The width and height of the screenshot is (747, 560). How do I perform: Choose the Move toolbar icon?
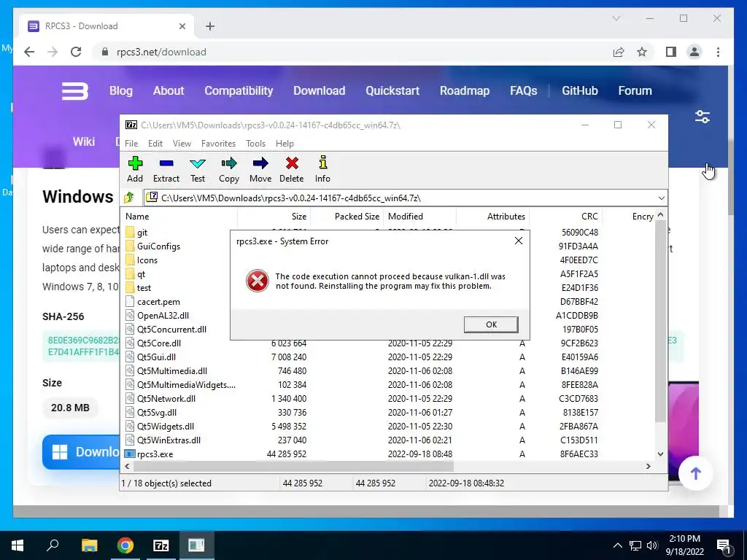[x=260, y=169]
